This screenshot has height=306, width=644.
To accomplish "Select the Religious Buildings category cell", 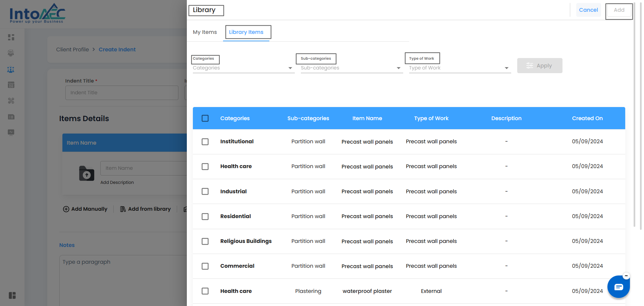I will click(246, 241).
